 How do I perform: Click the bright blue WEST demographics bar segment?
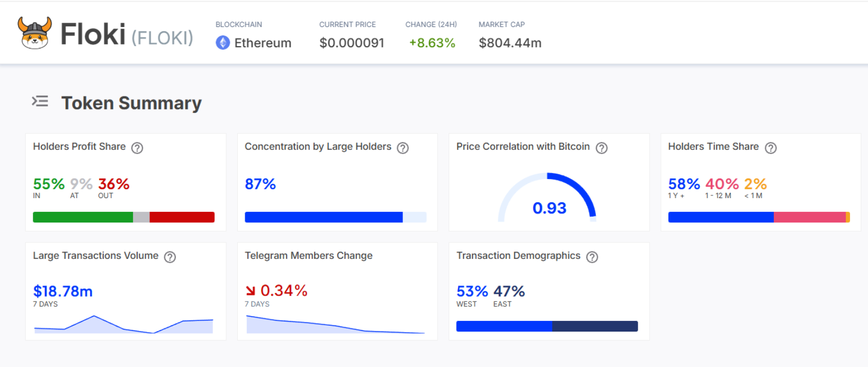click(x=505, y=326)
